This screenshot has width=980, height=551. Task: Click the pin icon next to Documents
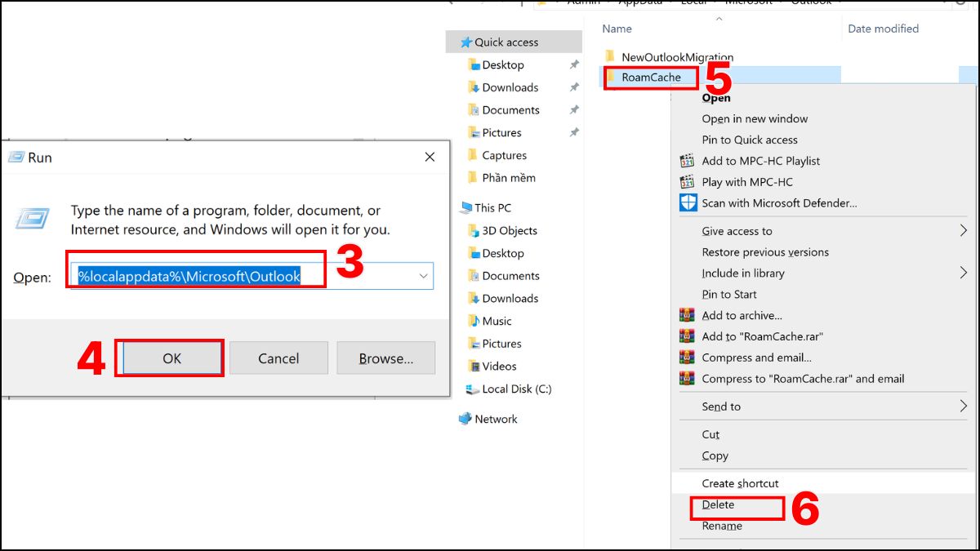[574, 110]
